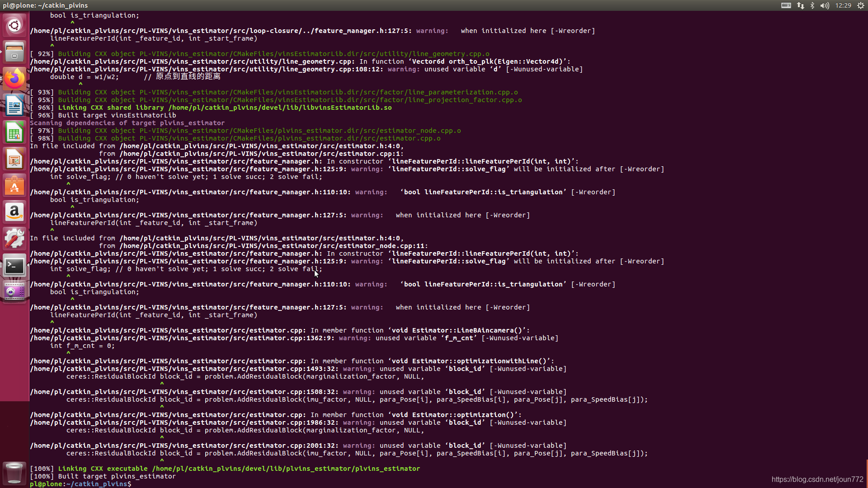Click 'Linking CXX shared library' line
Viewport: 868px width, 488px height.
pos(211,108)
